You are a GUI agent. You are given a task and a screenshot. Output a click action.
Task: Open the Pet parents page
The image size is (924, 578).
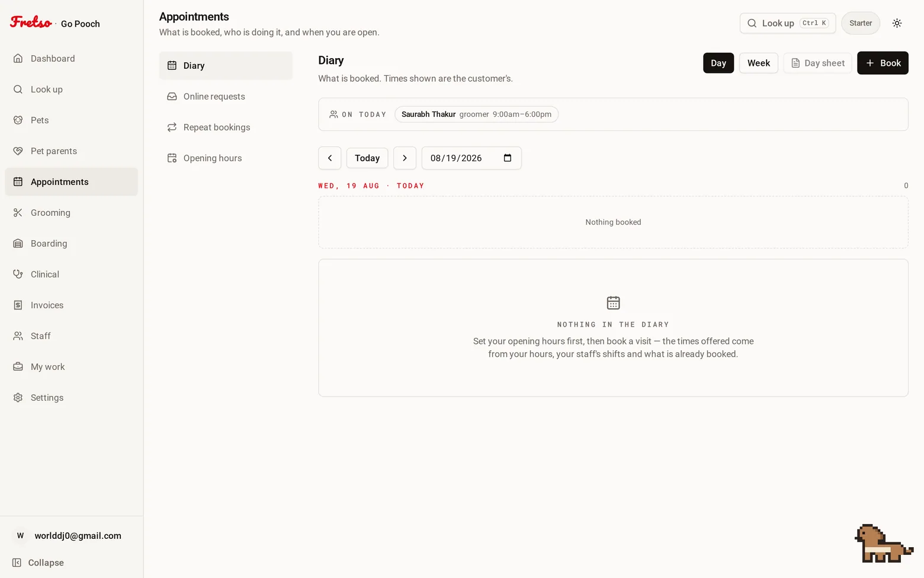[x=71, y=151]
